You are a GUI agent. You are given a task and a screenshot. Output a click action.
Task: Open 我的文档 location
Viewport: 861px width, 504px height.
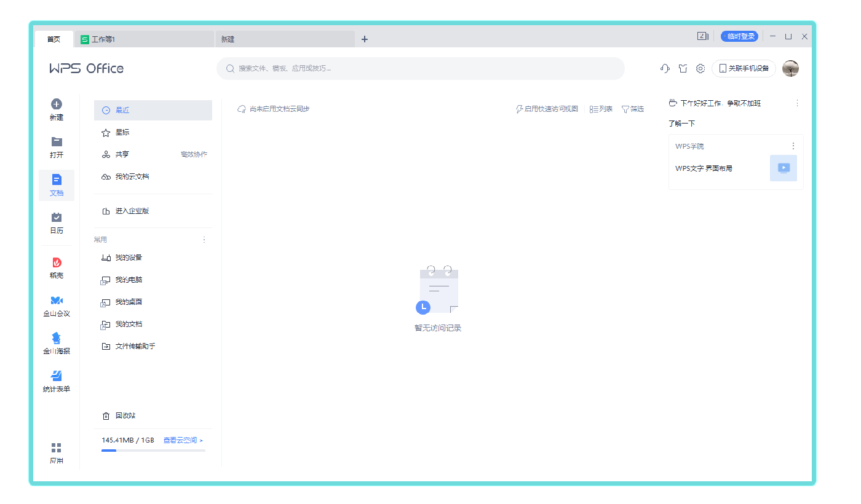pos(153,324)
